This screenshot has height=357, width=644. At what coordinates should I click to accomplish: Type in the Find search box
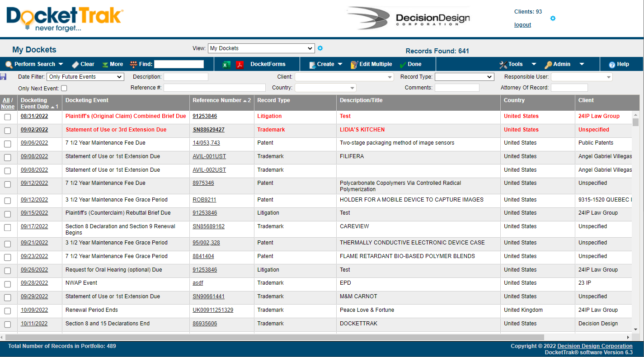tap(179, 64)
